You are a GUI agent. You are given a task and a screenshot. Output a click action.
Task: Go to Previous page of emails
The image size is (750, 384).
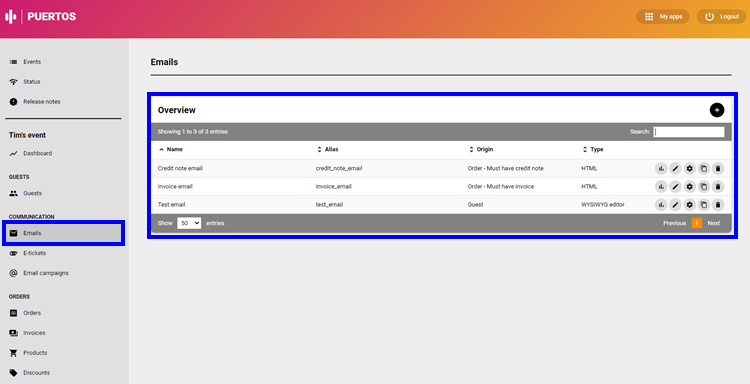click(x=674, y=223)
